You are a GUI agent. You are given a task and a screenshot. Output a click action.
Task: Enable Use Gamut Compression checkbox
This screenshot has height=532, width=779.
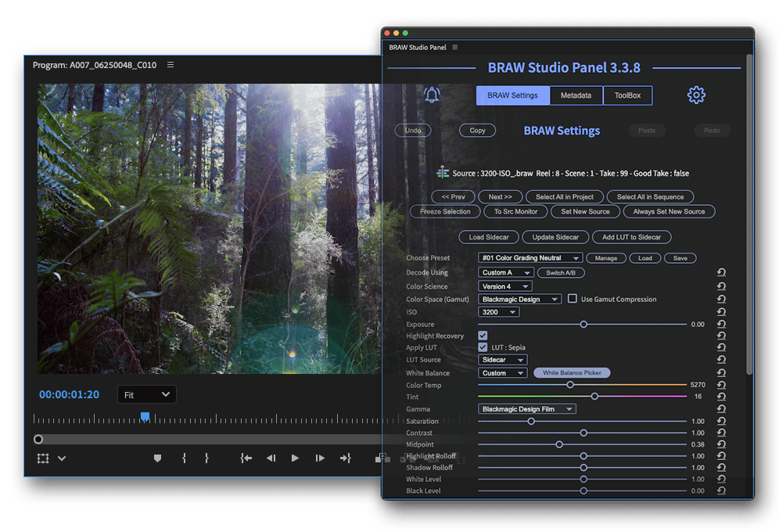(573, 299)
